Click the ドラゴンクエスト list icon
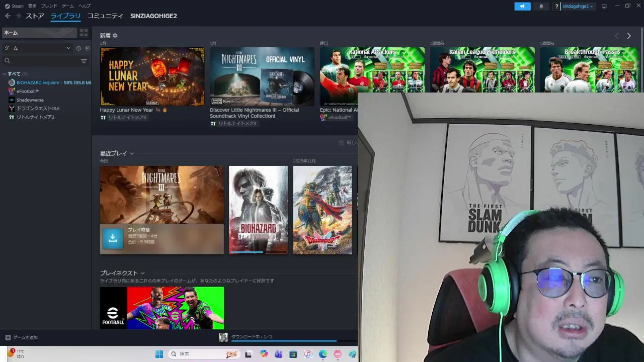The height and width of the screenshot is (362, 644). 12,108
